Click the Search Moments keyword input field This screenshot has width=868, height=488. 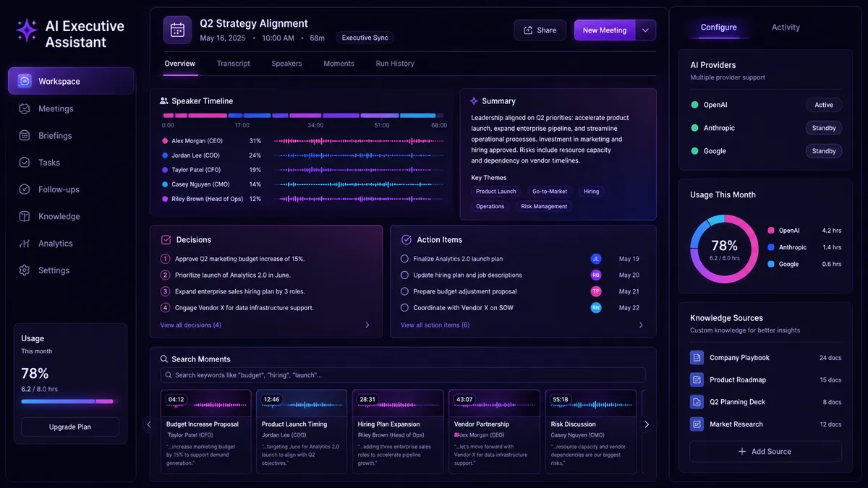point(403,375)
